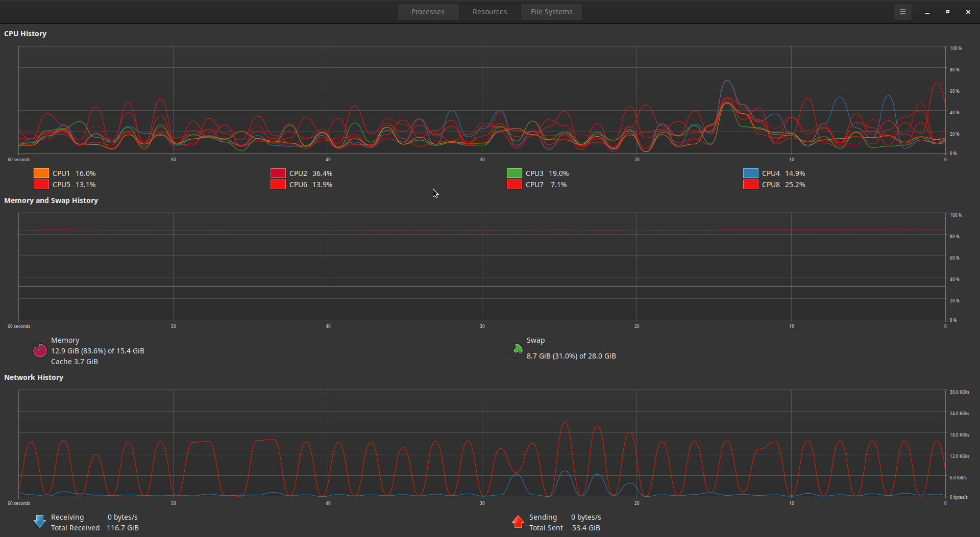Change the CPU2 crimson color swatch
The width and height of the screenshot is (980, 537).
pyautogui.click(x=278, y=173)
